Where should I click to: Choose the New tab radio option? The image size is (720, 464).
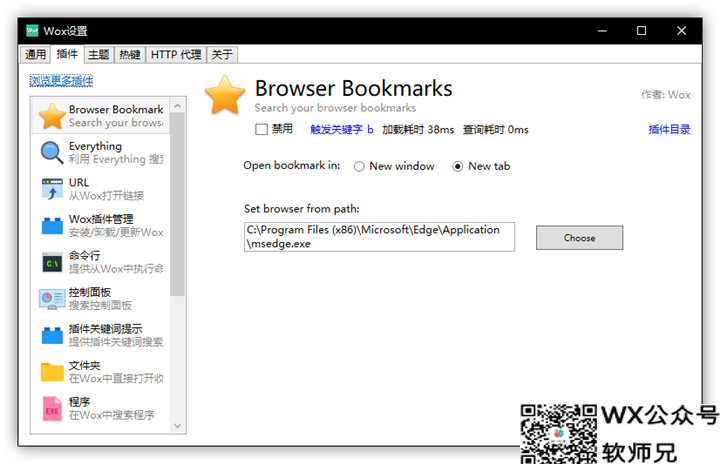457,166
